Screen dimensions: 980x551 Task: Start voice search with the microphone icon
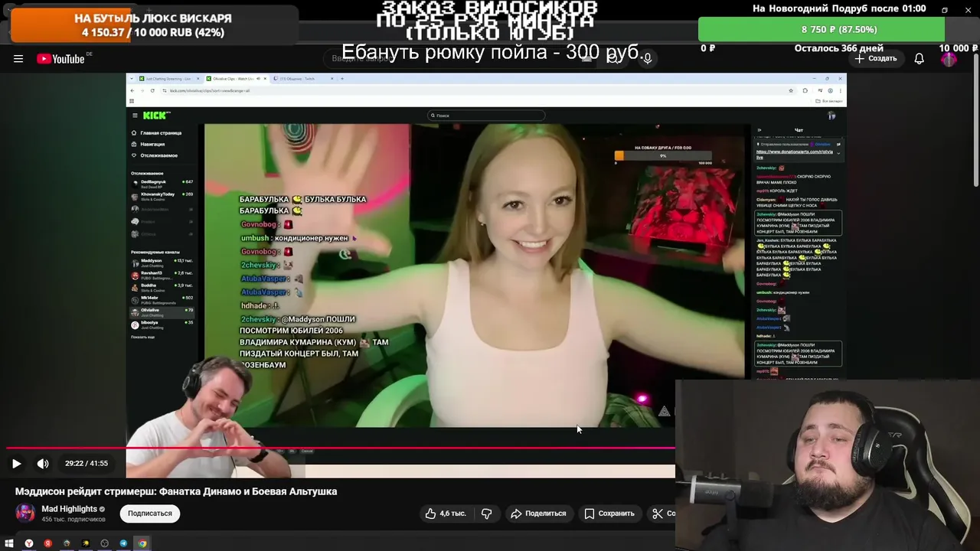pos(647,58)
